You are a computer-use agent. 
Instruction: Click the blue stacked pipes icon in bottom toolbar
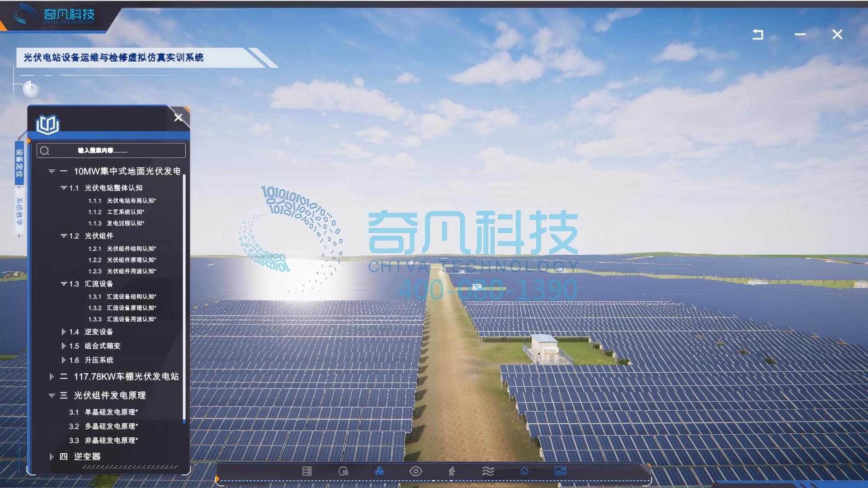click(379, 471)
